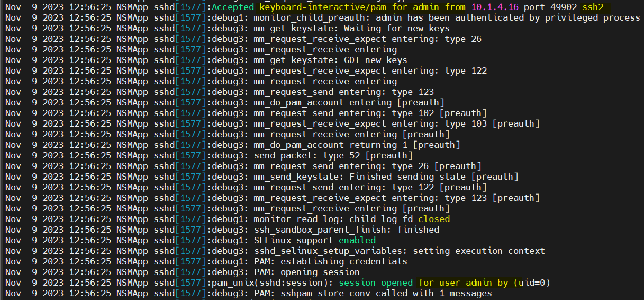Click the timestamp on the session opened line

coord(58,283)
